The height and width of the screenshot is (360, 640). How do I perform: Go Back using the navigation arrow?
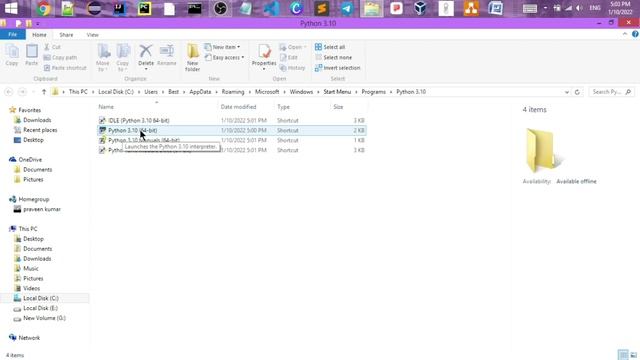click(9, 92)
